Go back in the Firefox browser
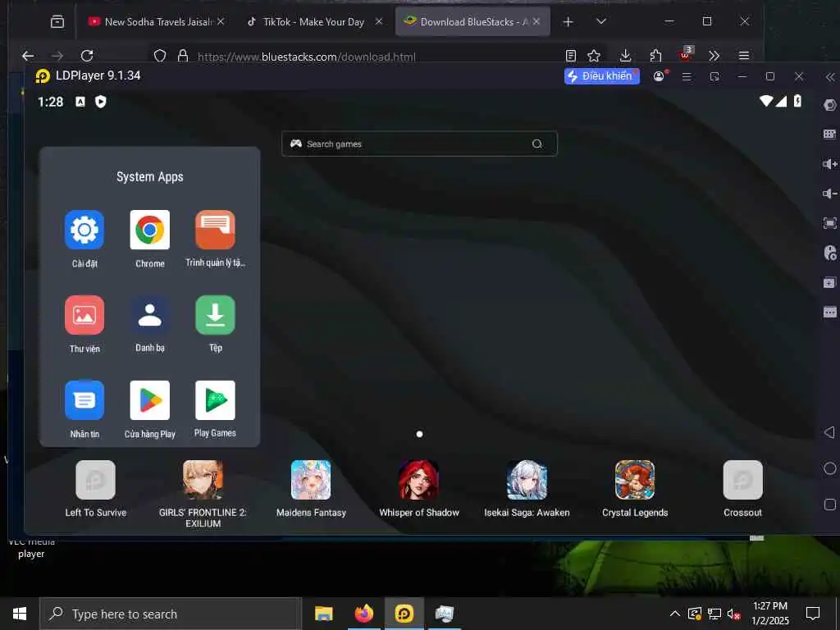Image resolution: width=840 pixels, height=630 pixels. coord(28,56)
